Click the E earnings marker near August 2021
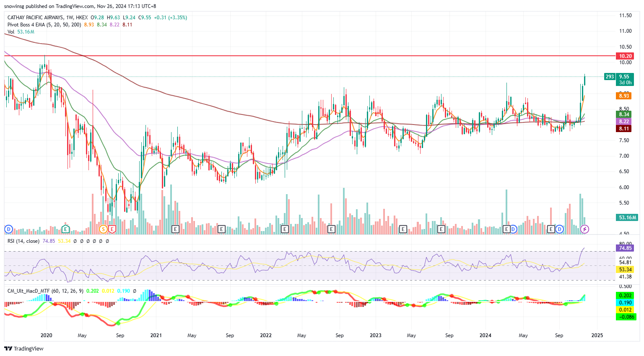The width and height of the screenshot is (644, 356). 221,229
